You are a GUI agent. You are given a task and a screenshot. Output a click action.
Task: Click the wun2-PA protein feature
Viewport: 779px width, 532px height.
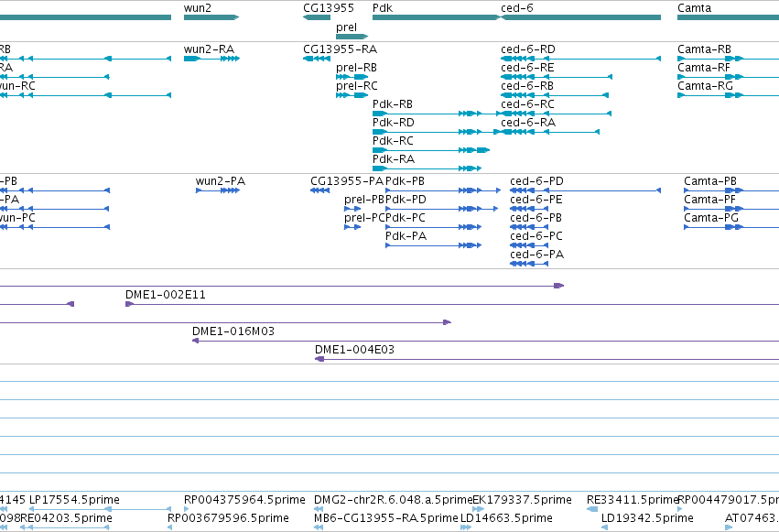pyautogui.click(x=218, y=190)
